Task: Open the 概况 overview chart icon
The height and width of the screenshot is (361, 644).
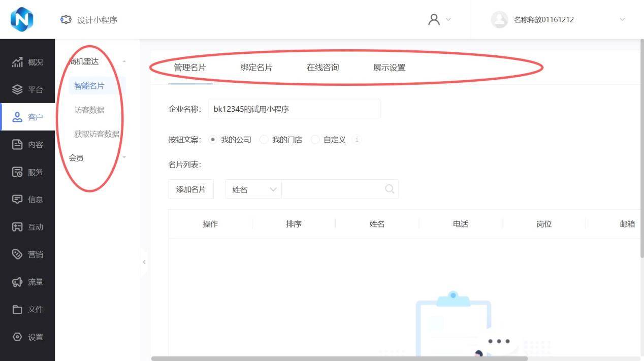Action: [17, 62]
